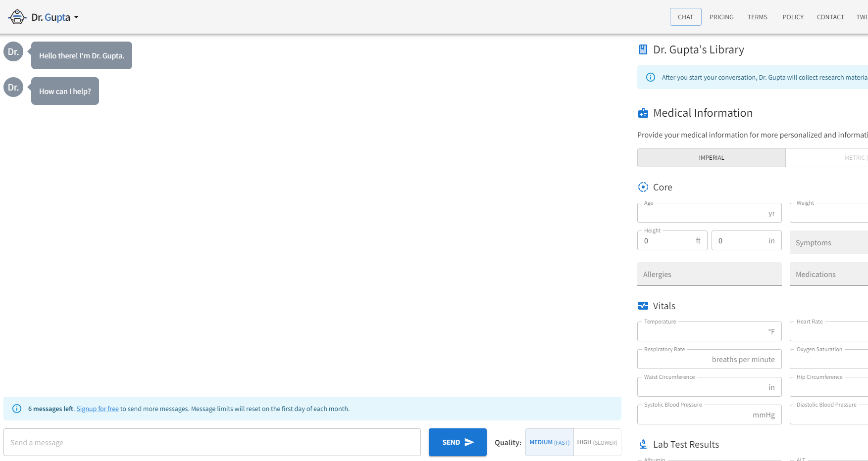
Task: Open the Dr. Gupta dropdown caret
Action: [x=76, y=17]
